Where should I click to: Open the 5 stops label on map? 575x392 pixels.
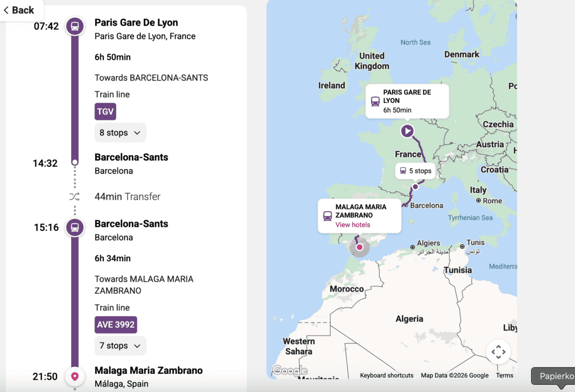(x=416, y=171)
